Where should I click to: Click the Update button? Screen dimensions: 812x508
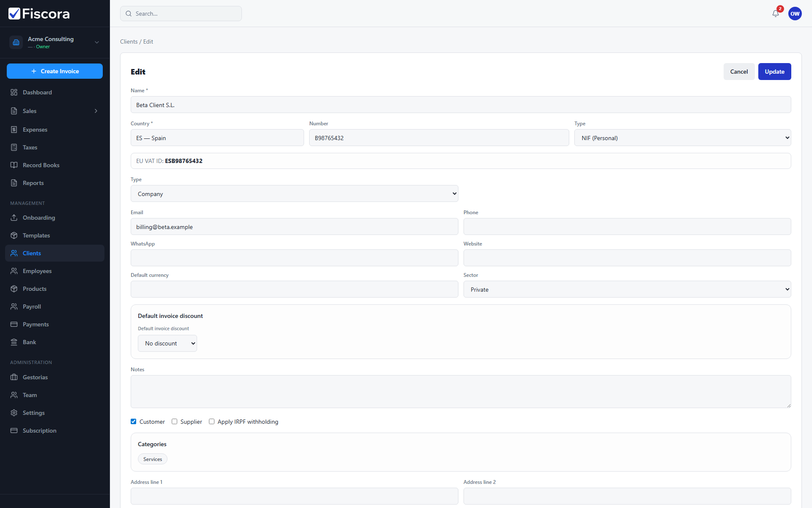click(774, 72)
